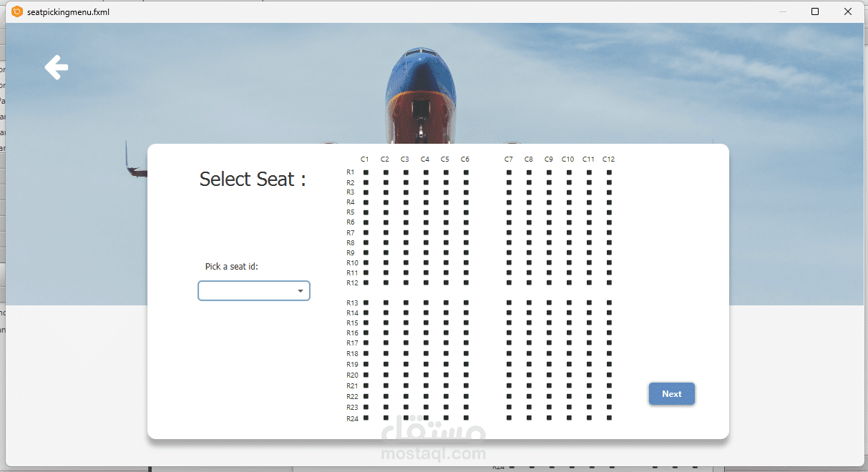Select the seat at row R1, column C12
The image size is (868, 472).
(x=609, y=172)
